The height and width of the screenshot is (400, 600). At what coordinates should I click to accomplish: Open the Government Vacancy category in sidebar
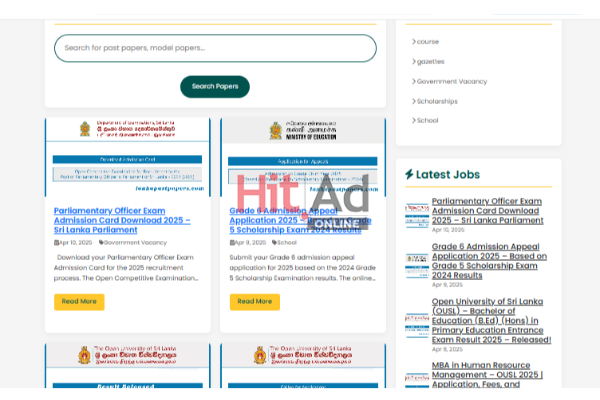(452, 81)
